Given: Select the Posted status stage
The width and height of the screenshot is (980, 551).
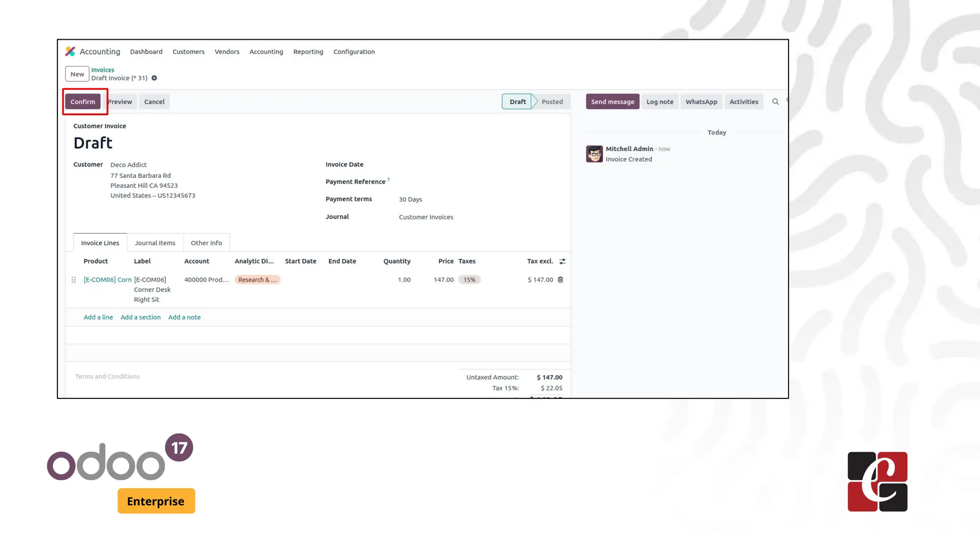Looking at the screenshot, I should click(x=552, y=101).
